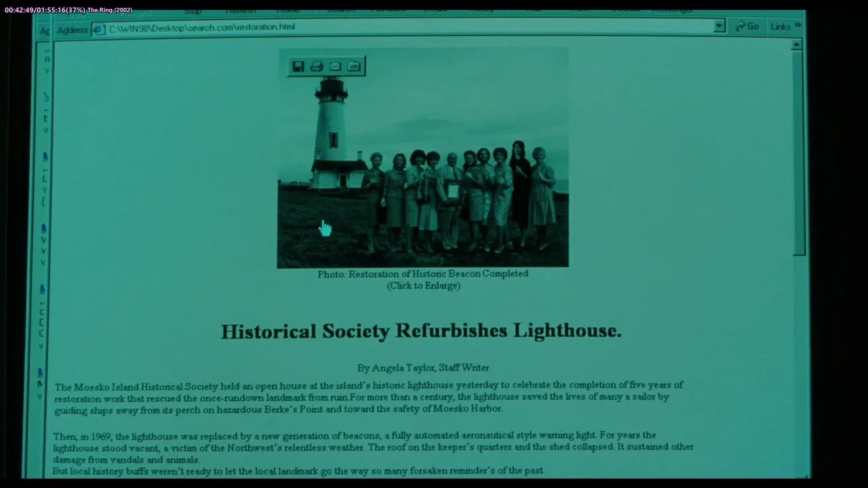Click the "(Click to Enlarge)" caption
868x488 pixels.
[423, 286]
